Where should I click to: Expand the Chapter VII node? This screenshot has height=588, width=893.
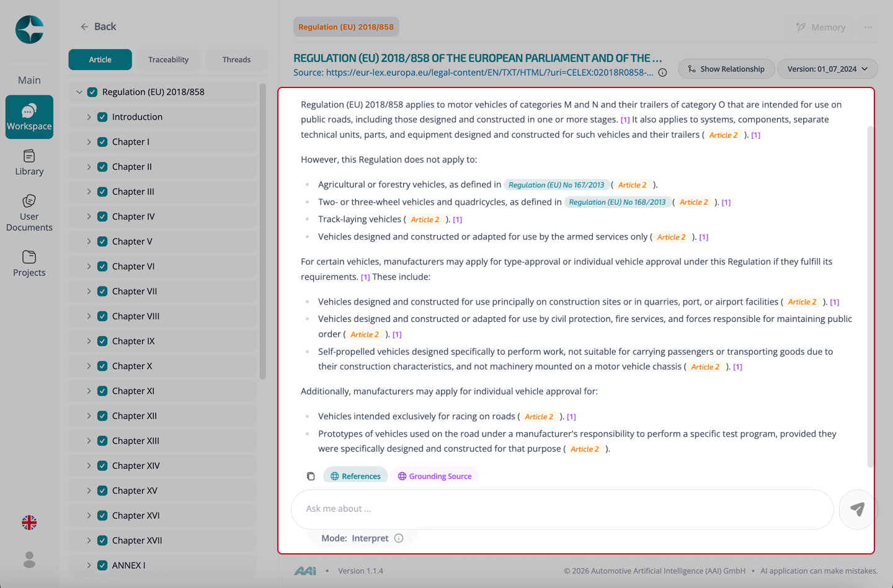89,291
